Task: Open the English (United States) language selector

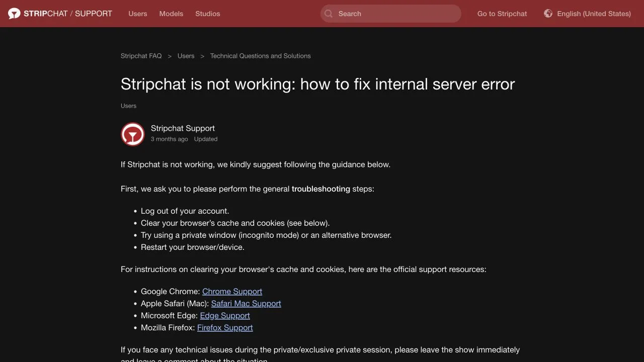Action: [587, 14]
